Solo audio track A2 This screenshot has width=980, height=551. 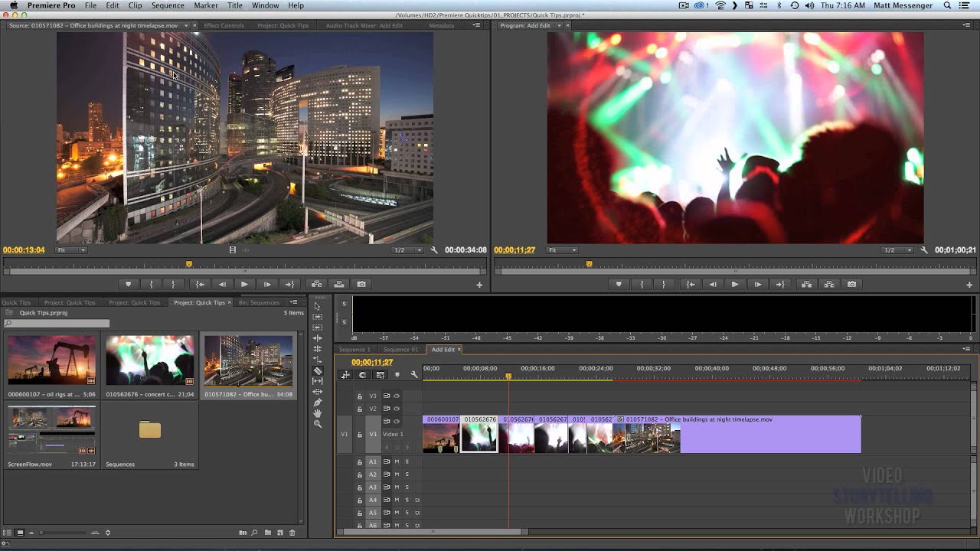click(x=407, y=474)
